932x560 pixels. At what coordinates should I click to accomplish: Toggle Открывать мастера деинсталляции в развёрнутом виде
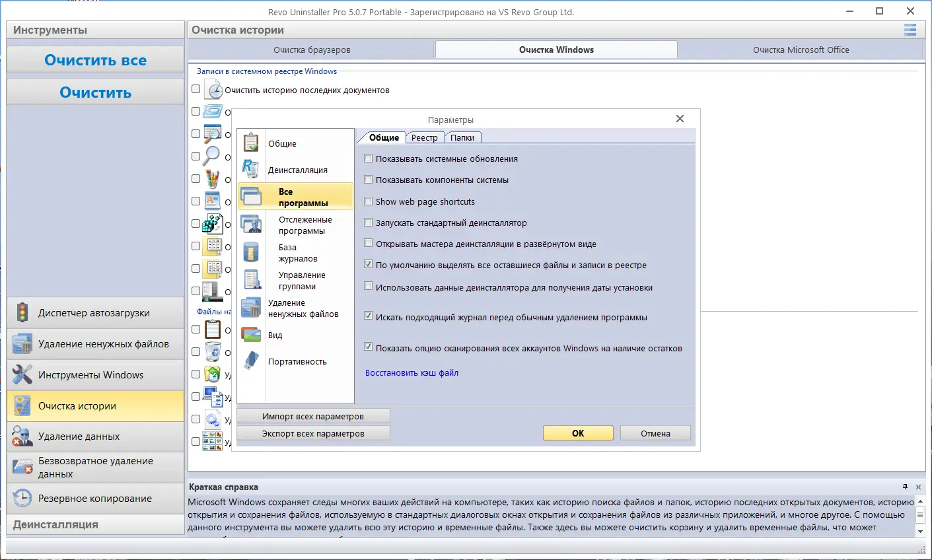click(369, 244)
